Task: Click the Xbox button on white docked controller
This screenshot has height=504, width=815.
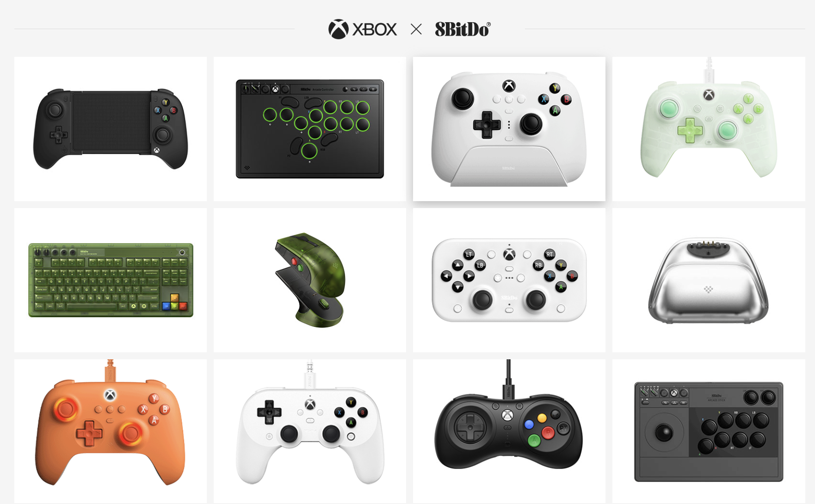Action: [509, 86]
